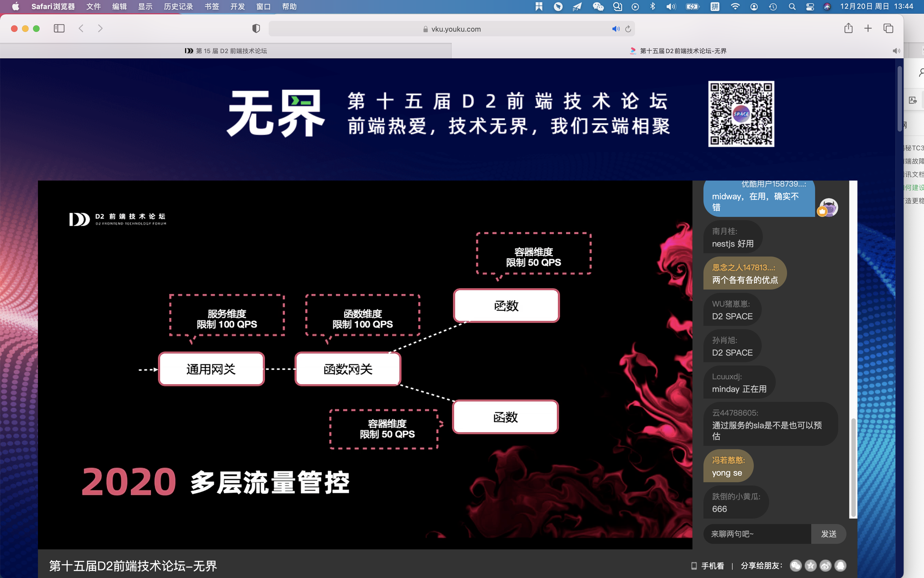The image size is (924, 578).
Task: Share to QQ
Action: (x=840, y=566)
